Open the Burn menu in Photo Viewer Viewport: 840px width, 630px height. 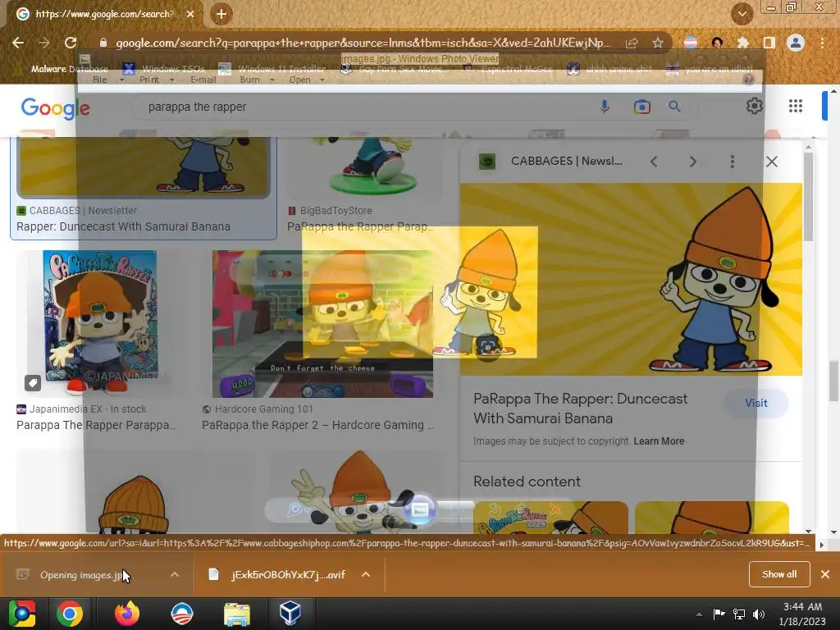coord(257,80)
